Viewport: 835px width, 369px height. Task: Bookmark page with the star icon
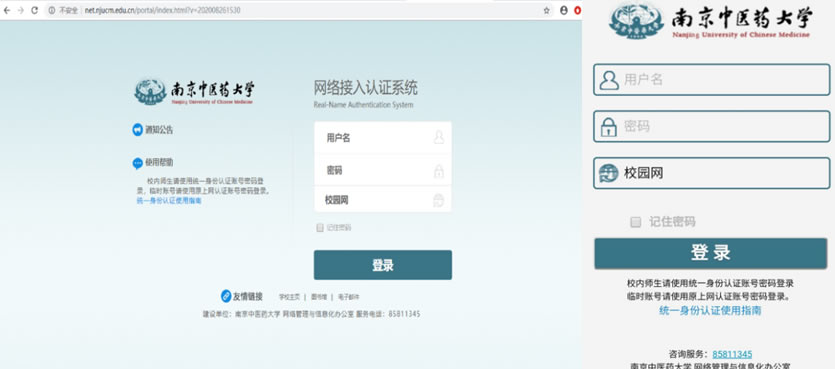click(546, 10)
